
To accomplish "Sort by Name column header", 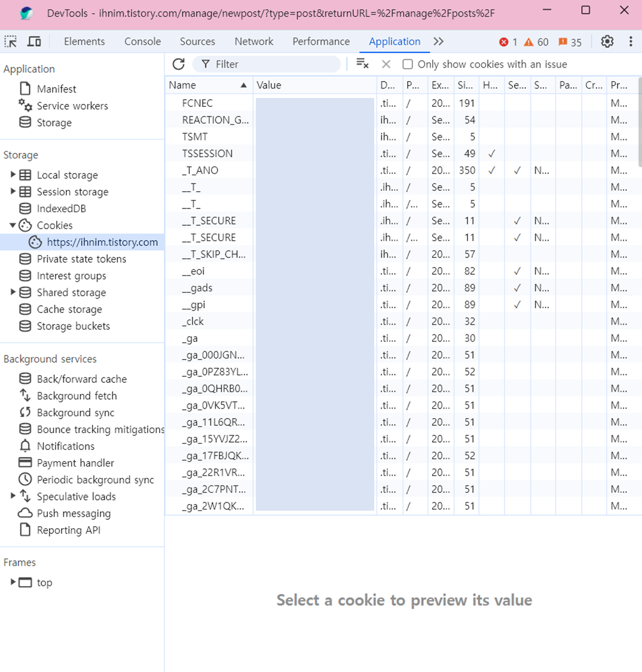I will 209,85.
